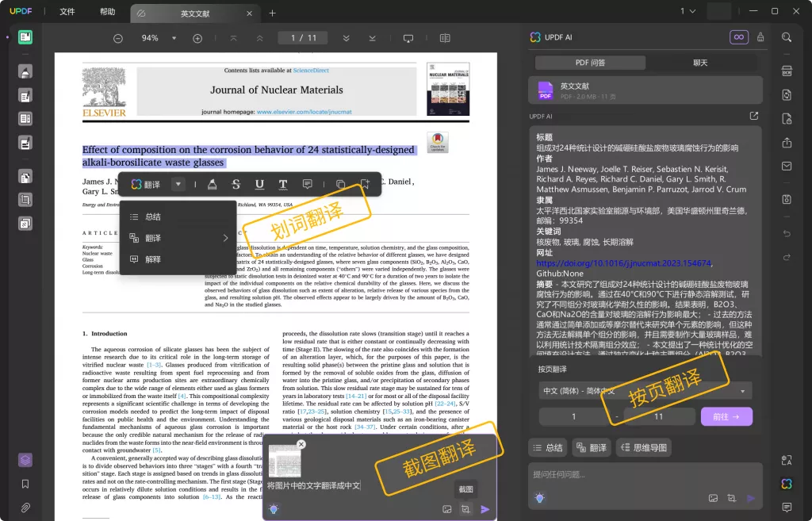This screenshot has height=521, width=812.
Task: Apply strikethrough from the floating toolbar
Action: tap(236, 184)
